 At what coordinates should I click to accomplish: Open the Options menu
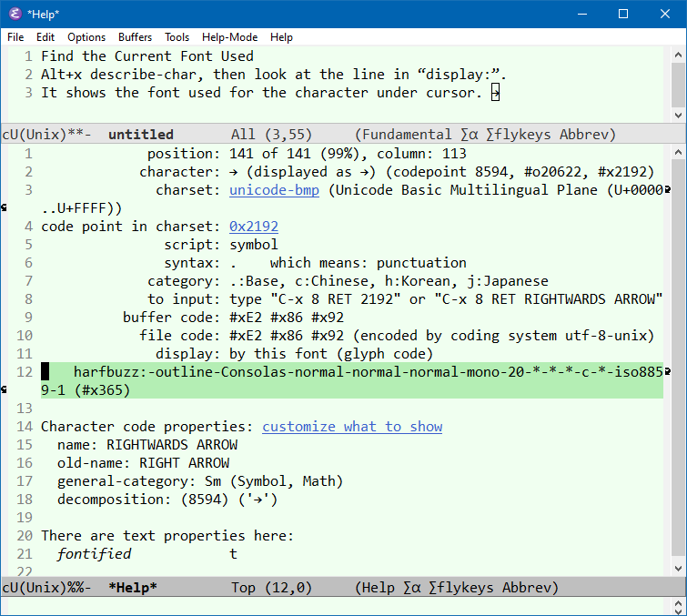tap(86, 37)
